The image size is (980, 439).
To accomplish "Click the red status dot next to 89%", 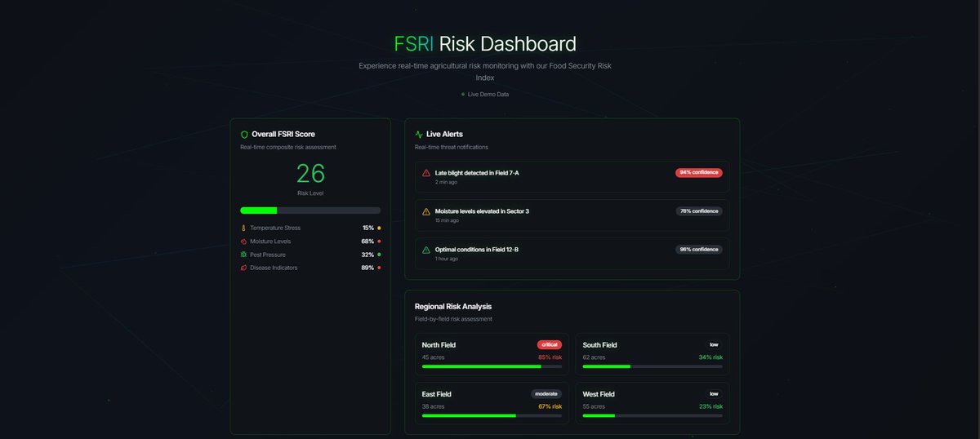I will click(379, 268).
